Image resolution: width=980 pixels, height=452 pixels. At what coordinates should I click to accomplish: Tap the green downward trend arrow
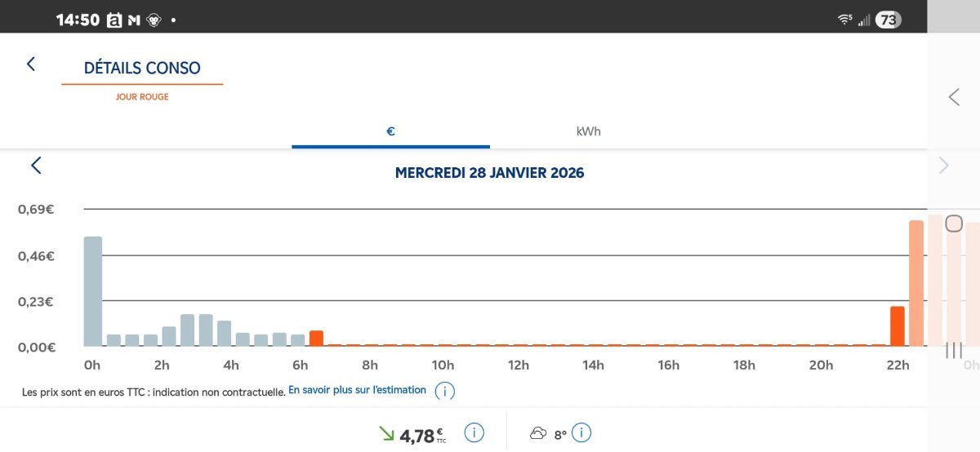point(385,433)
